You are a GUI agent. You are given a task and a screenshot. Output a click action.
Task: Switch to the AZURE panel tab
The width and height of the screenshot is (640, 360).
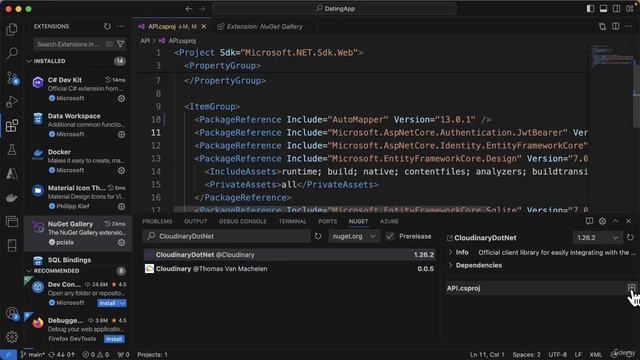click(389, 221)
